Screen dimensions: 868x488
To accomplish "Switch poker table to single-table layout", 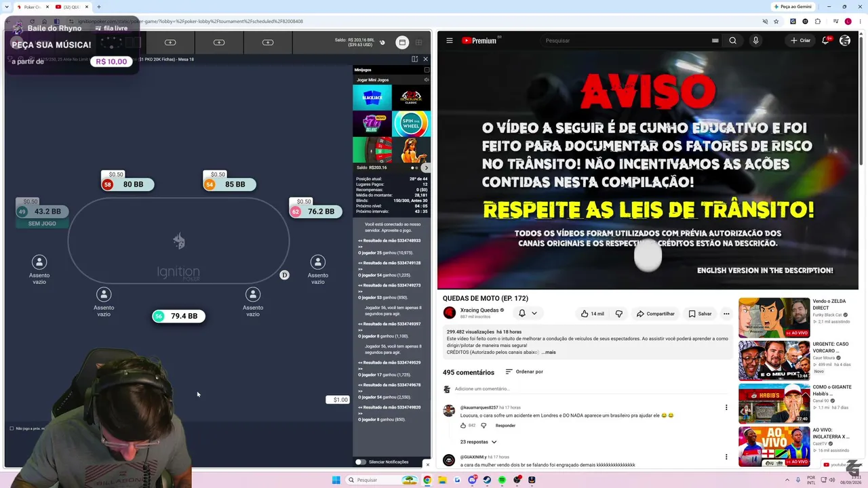I will (402, 43).
